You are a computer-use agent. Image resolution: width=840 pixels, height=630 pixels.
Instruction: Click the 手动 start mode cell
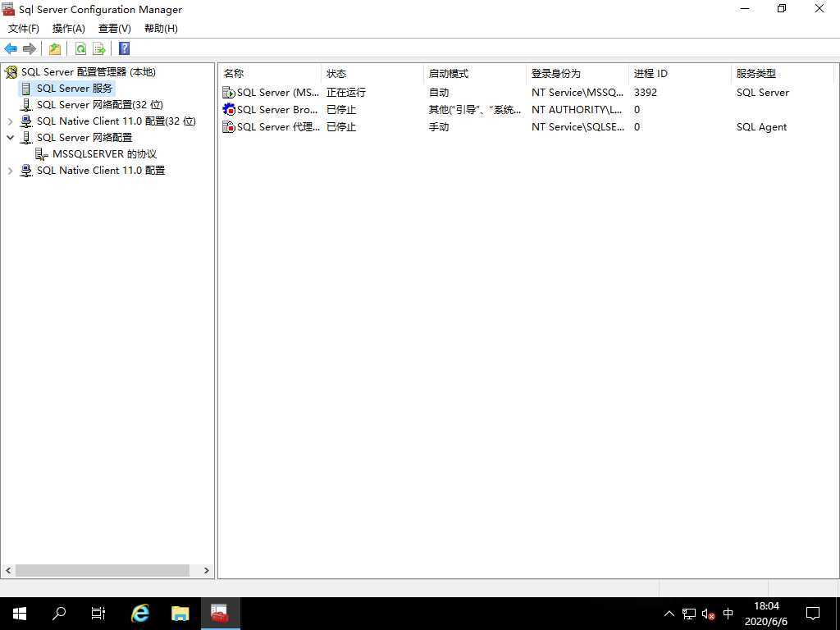(x=439, y=127)
